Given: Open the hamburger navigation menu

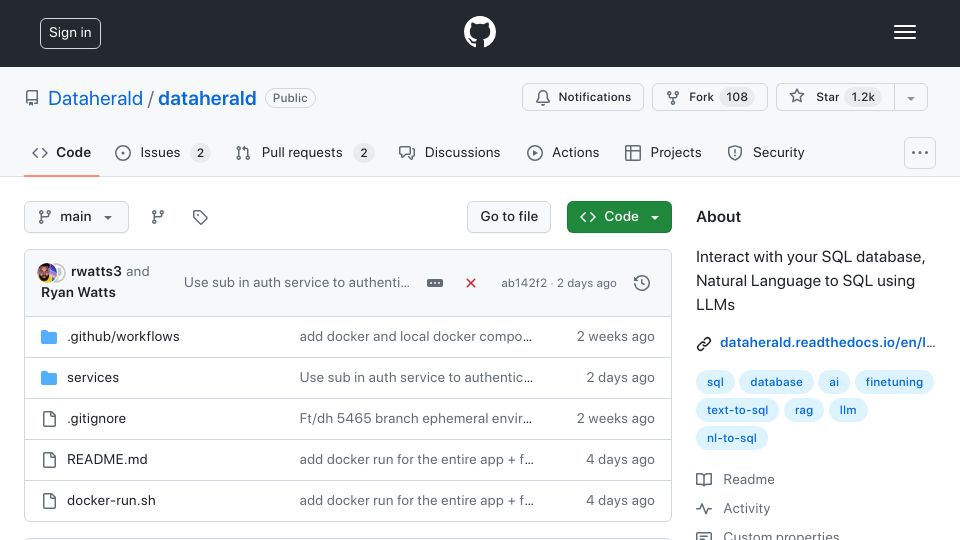Looking at the screenshot, I should pos(904,32).
